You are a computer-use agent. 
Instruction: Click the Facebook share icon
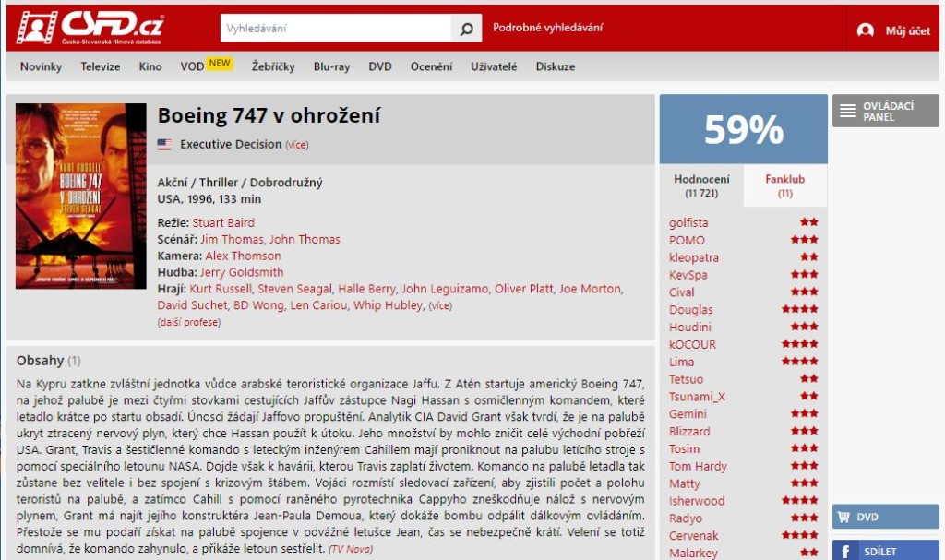click(x=845, y=551)
